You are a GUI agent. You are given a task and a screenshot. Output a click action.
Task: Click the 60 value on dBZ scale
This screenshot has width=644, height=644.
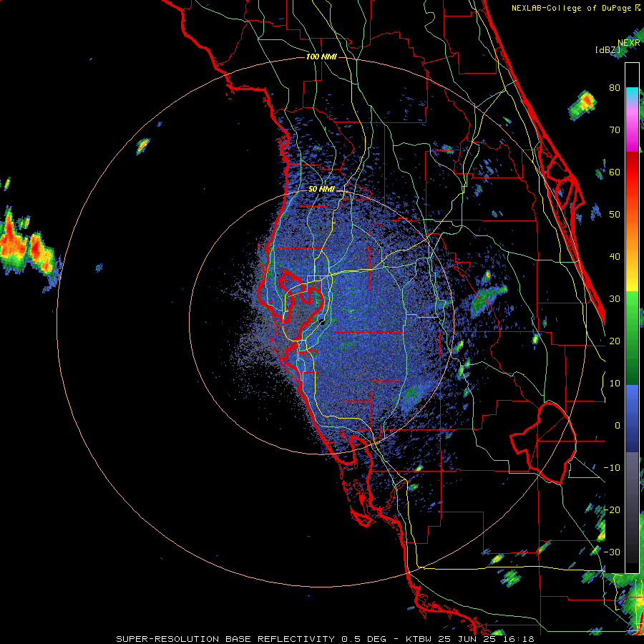click(x=615, y=172)
